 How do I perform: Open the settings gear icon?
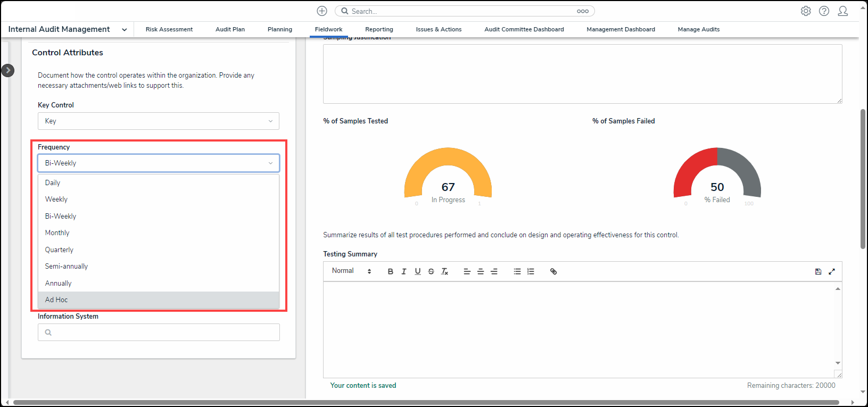click(x=806, y=11)
